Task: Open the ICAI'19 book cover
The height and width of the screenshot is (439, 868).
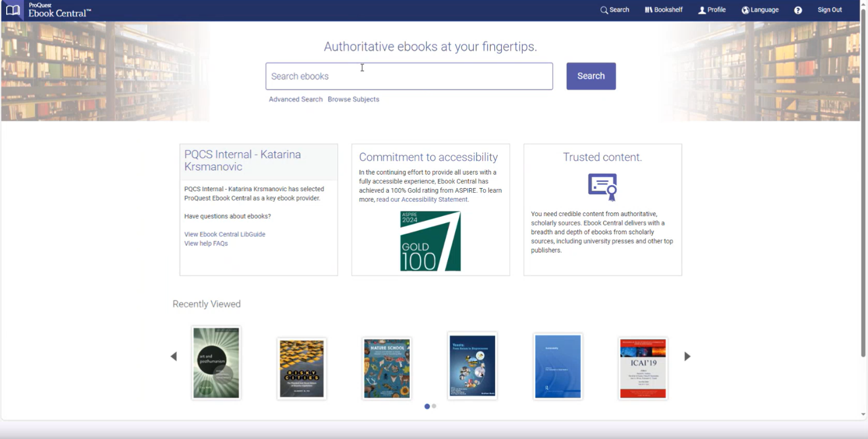Action: (643, 368)
